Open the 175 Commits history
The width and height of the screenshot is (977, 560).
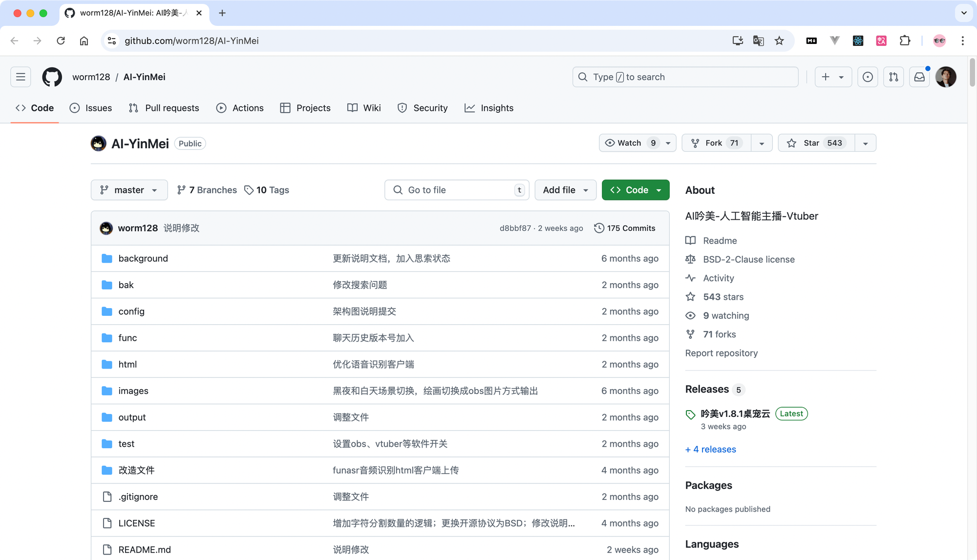tap(624, 228)
